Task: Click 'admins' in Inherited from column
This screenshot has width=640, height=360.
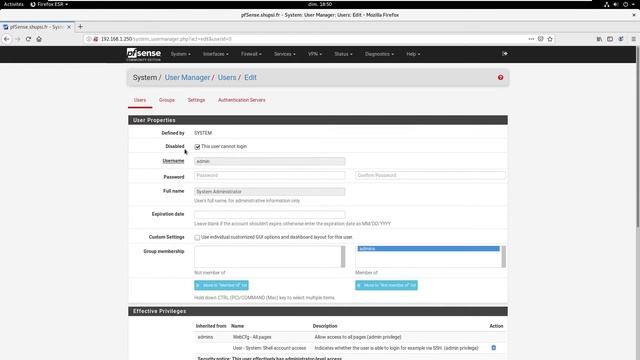Action: point(205,337)
